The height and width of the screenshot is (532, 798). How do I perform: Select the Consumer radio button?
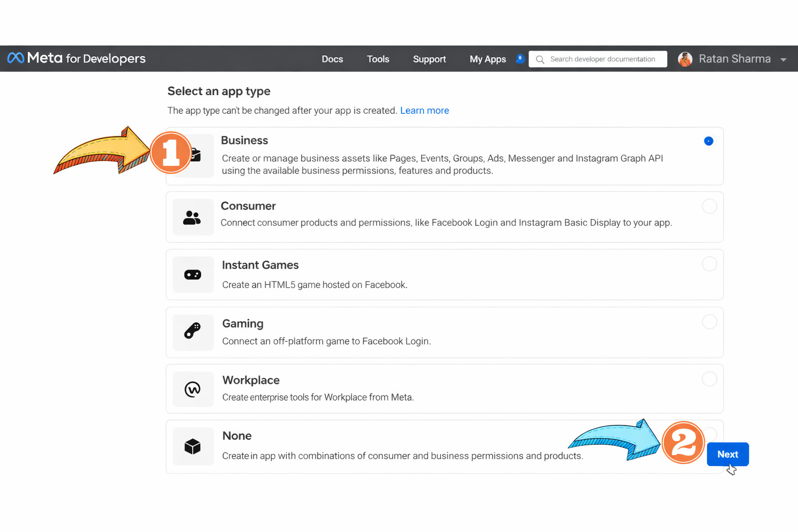click(710, 206)
